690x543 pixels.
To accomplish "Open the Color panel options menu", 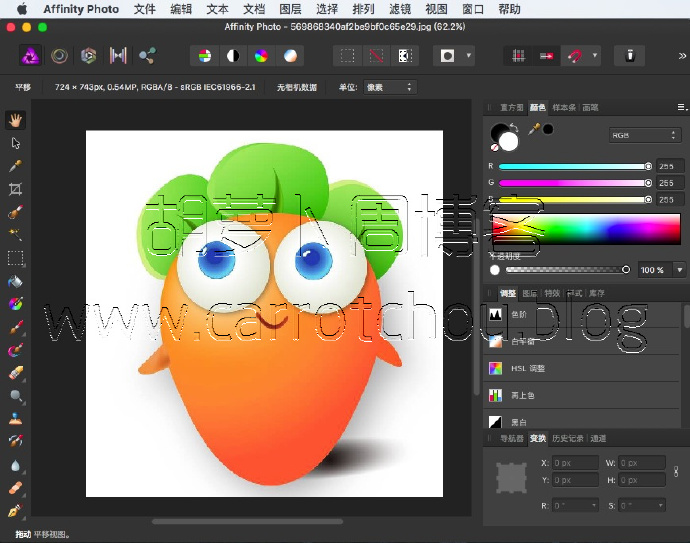I will tap(681, 107).
